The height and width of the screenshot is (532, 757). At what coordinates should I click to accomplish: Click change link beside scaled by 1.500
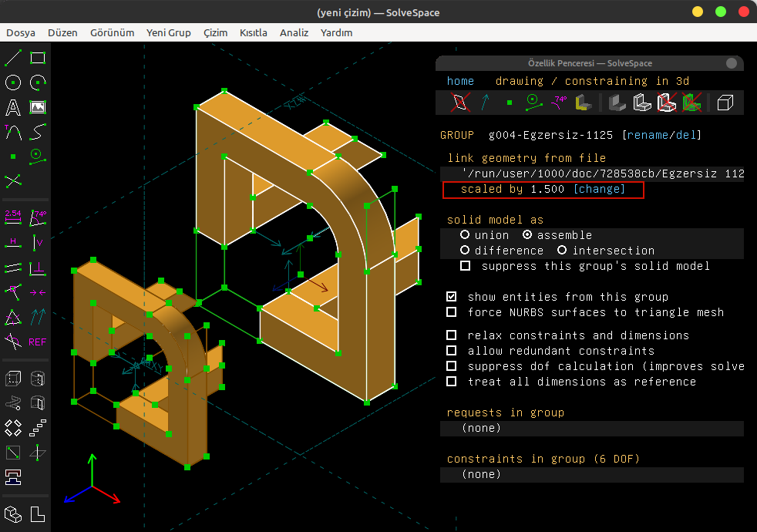(x=599, y=189)
